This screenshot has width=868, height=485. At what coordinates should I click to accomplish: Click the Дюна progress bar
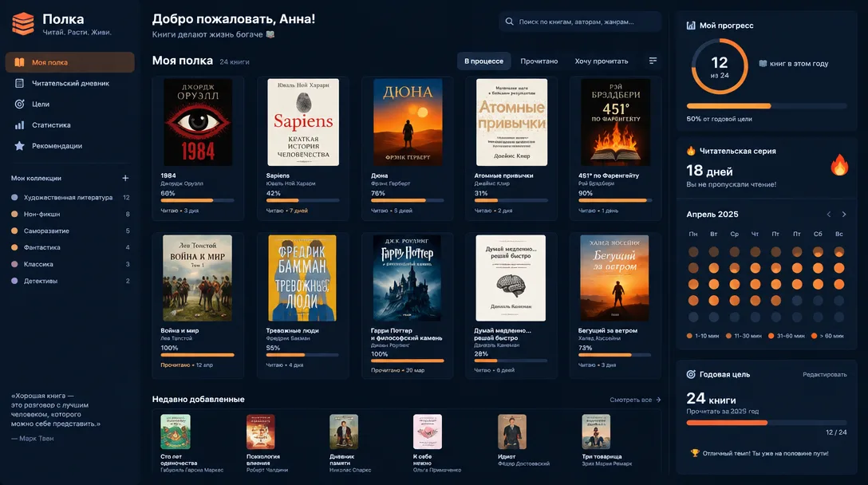(407, 200)
